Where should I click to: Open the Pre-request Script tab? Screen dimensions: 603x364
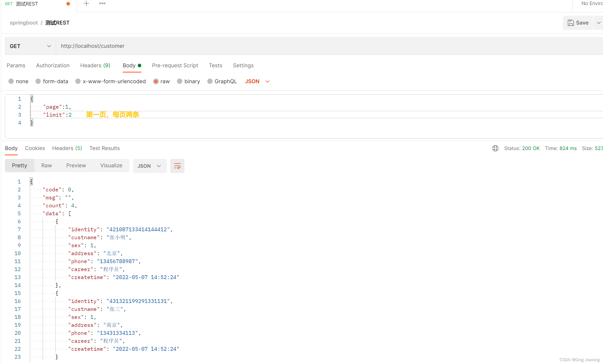click(x=175, y=65)
